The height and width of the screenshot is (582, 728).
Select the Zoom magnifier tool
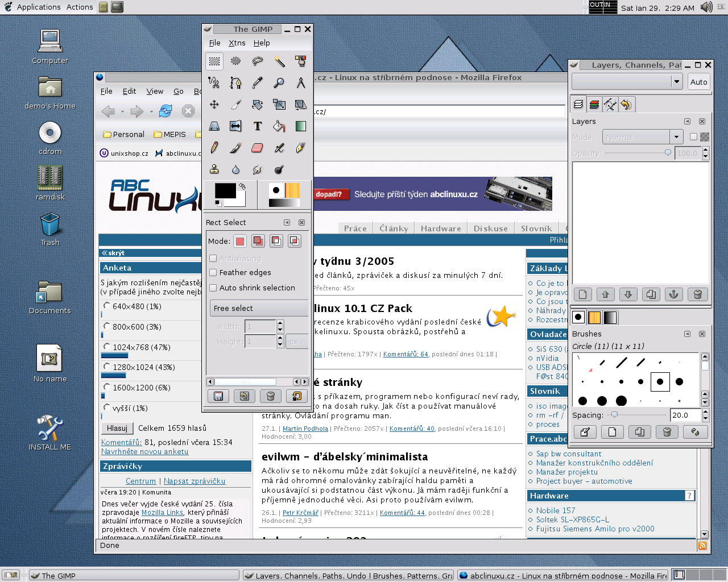[x=279, y=83]
